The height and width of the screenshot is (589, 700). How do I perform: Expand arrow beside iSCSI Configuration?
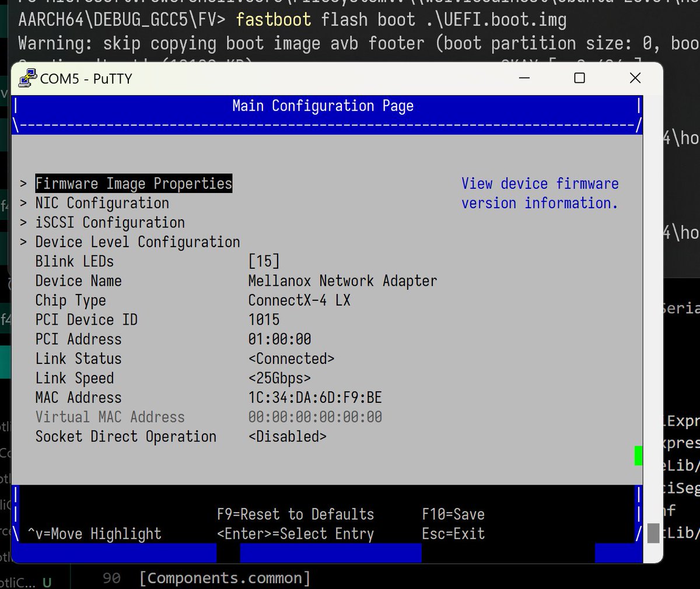click(23, 223)
